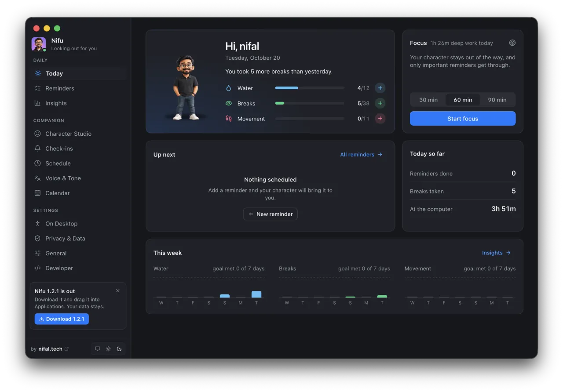Image resolution: width=563 pixels, height=392 pixels.
Task: Click the "Hi, nifal" greeting
Action: pyautogui.click(x=242, y=46)
